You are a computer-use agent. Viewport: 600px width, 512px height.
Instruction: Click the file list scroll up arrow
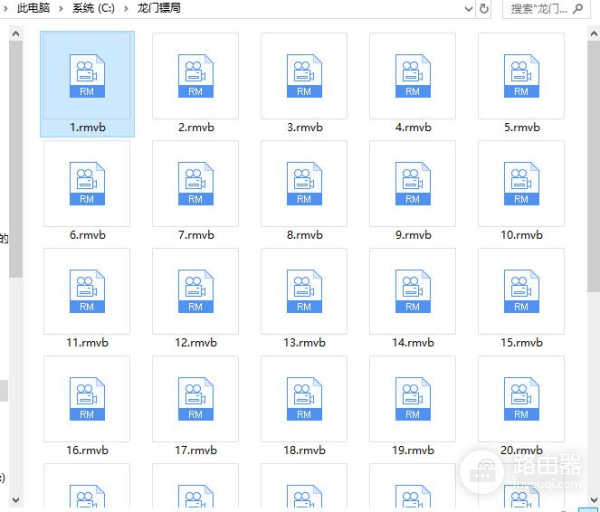(593, 34)
